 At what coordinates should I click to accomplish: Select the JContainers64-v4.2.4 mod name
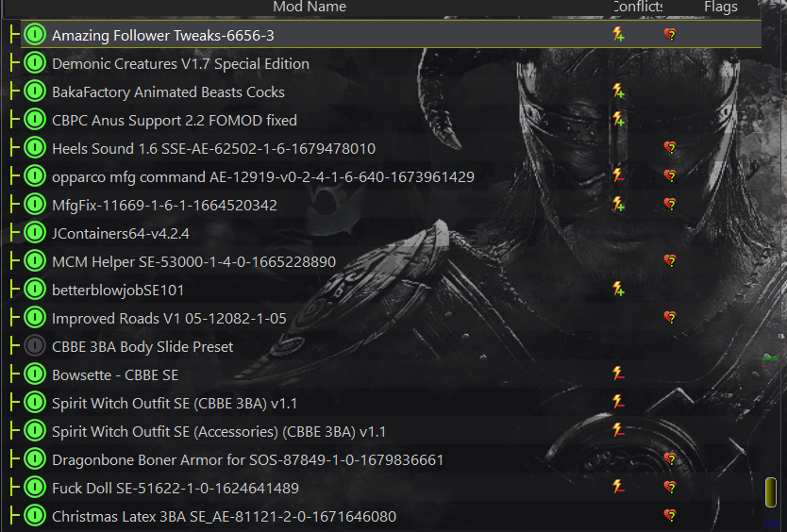(121, 233)
